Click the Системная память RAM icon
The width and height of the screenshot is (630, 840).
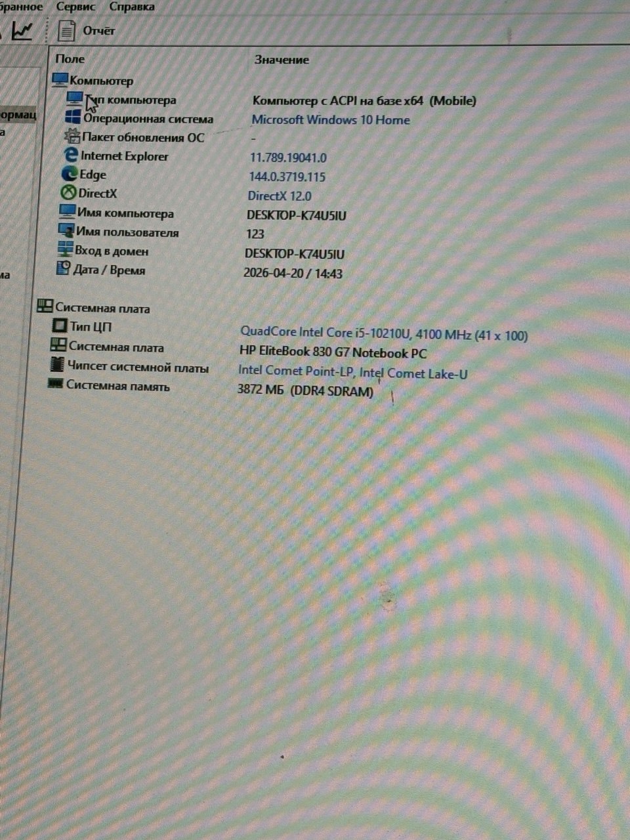coord(56,385)
